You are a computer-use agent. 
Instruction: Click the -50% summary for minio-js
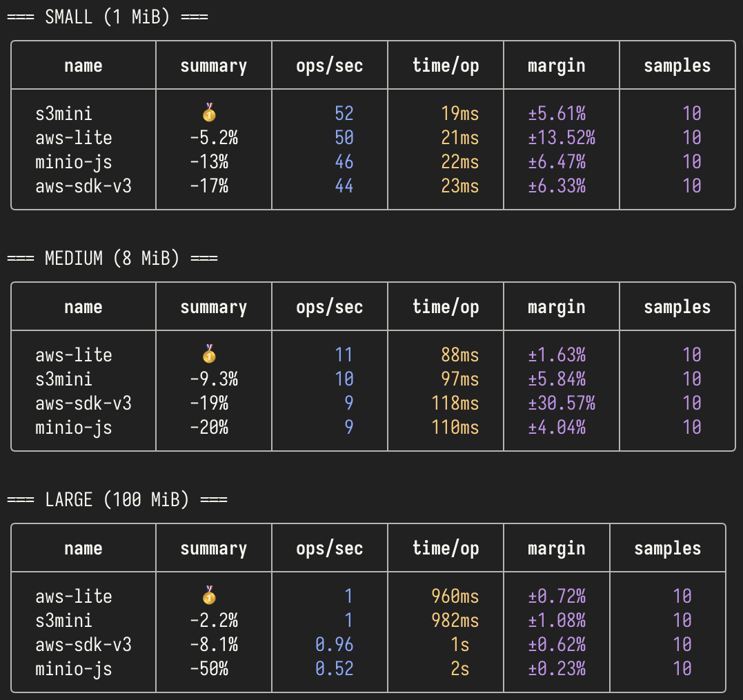208,669
